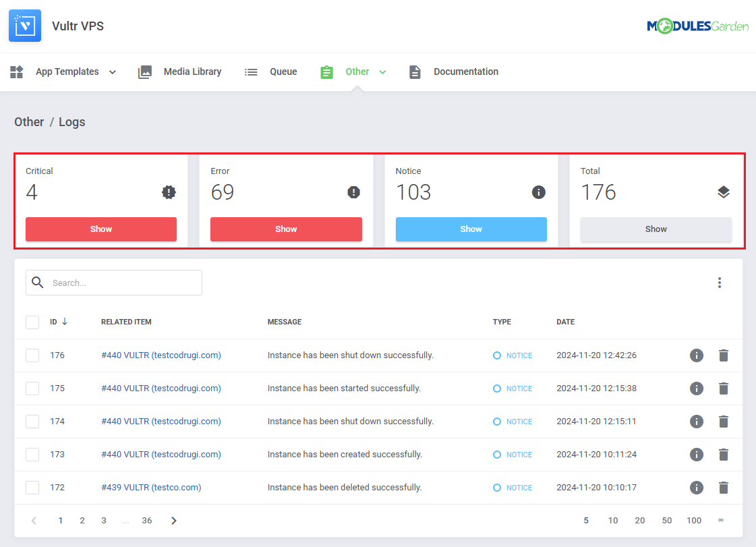Go to next page with right arrow
This screenshot has width=756, height=547.
coord(174,521)
